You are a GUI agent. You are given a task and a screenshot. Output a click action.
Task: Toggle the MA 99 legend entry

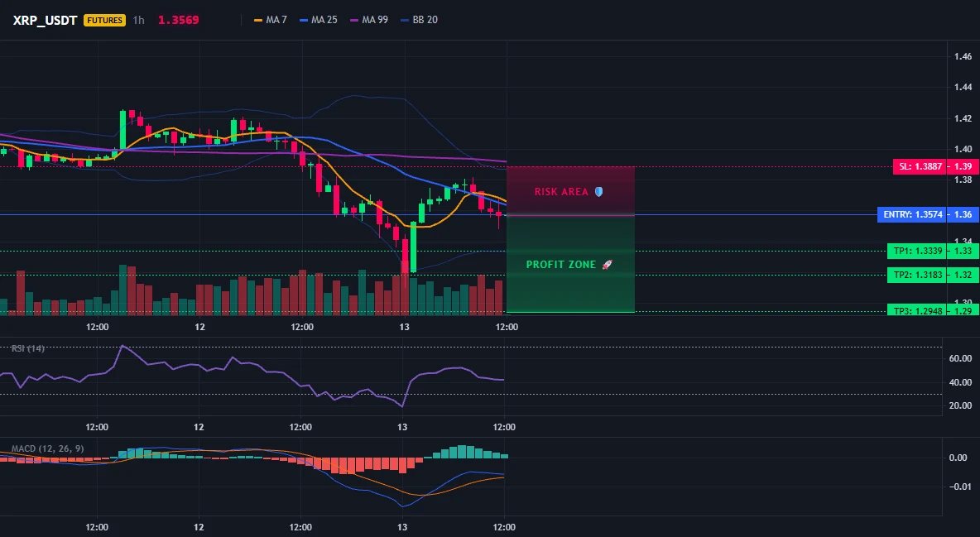tap(369, 20)
